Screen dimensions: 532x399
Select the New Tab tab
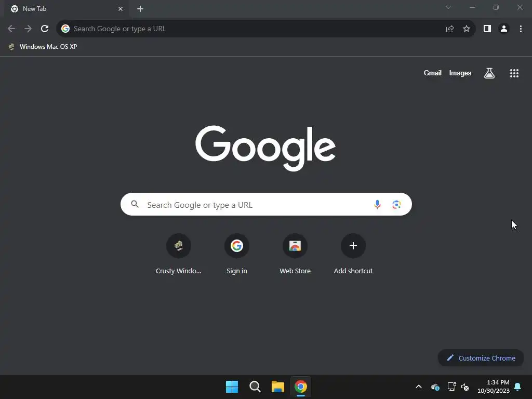66,9
